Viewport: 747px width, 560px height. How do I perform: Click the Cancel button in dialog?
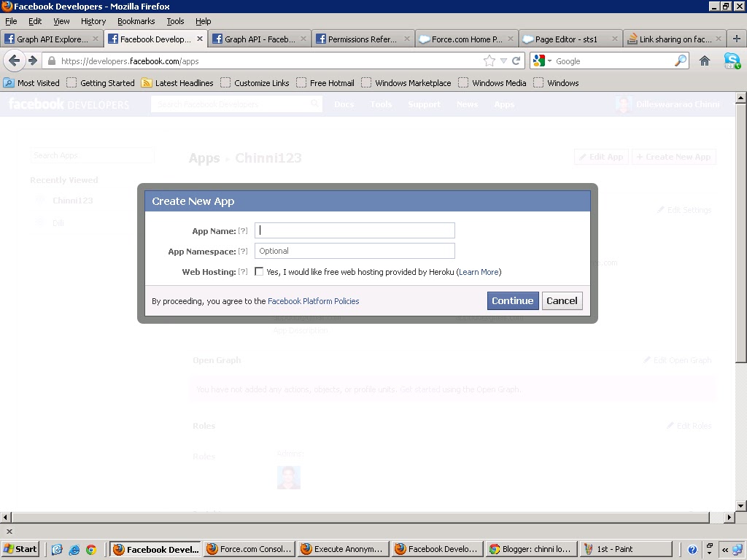point(562,300)
